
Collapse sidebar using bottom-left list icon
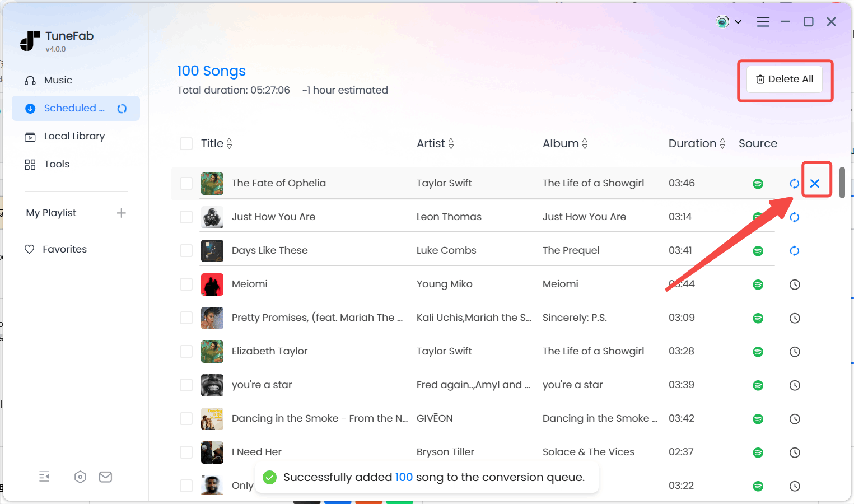click(44, 477)
